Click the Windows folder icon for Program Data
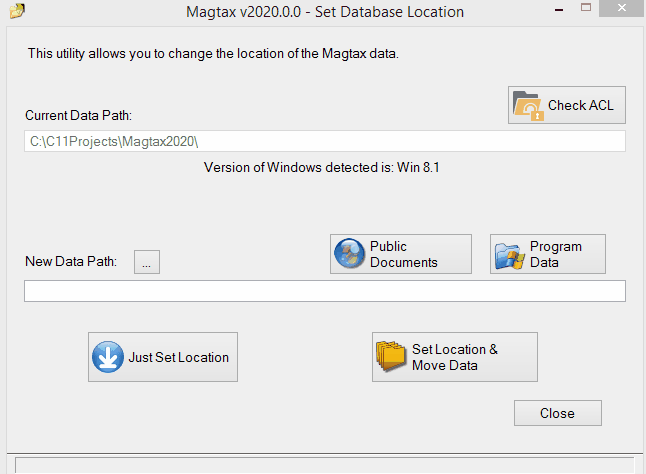This screenshot has height=474, width=646. point(510,256)
